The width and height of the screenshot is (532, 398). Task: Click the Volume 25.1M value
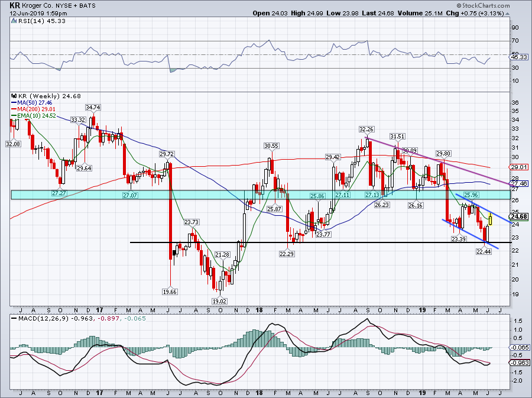(420, 13)
